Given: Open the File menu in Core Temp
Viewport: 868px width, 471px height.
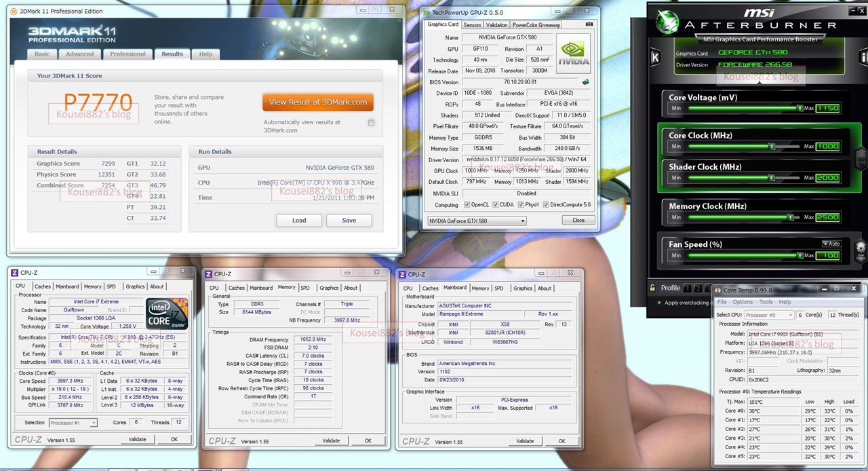Looking at the screenshot, I should coord(722,302).
